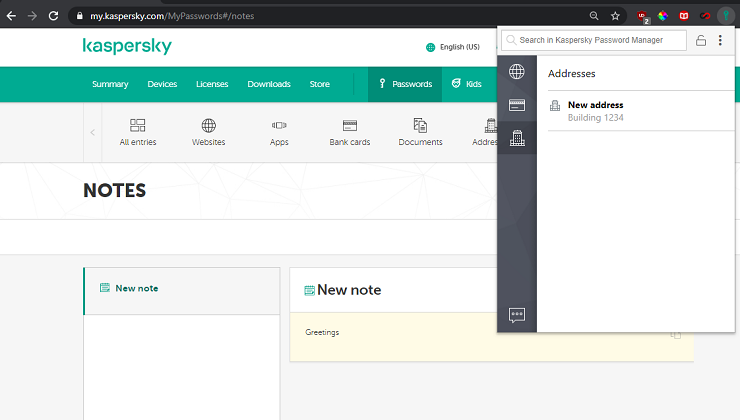
Task: Open the English (US) language selector
Action: tap(453, 47)
